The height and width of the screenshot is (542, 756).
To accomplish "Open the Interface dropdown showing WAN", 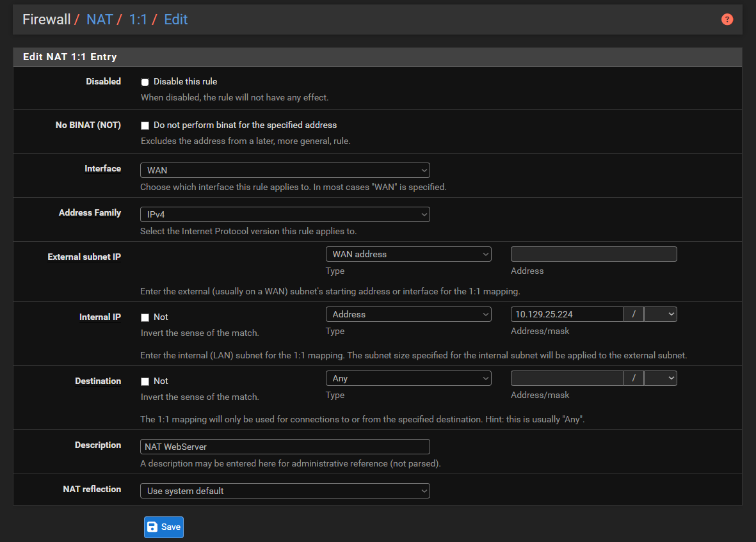I will coord(285,170).
